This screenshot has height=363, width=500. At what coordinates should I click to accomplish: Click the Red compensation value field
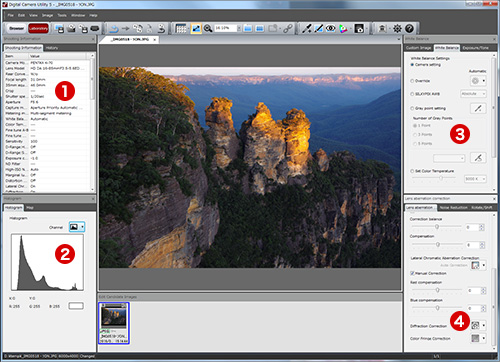[x=473, y=291]
